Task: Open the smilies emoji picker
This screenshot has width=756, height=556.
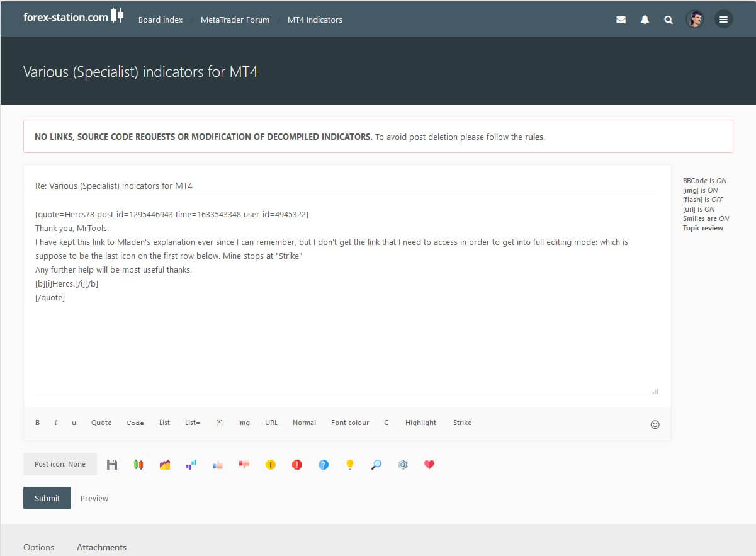Action: coord(655,424)
